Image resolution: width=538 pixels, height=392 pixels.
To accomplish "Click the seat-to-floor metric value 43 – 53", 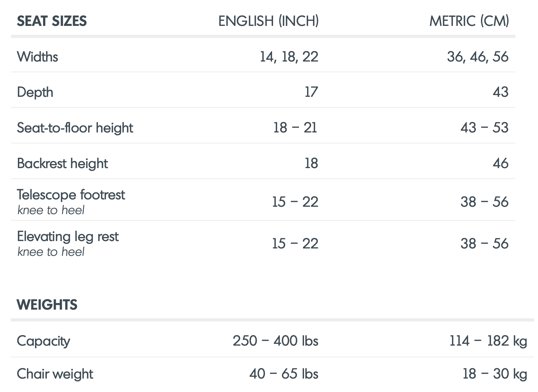I will click(484, 128).
